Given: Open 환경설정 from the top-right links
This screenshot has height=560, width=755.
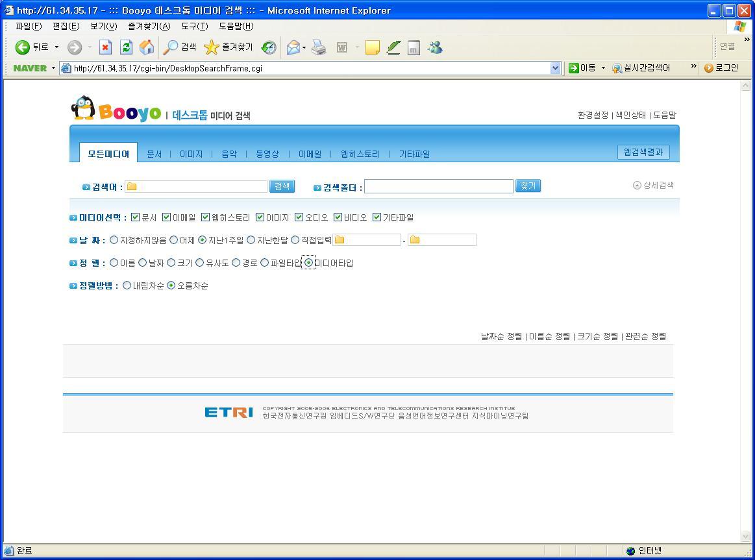Looking at the screenshot, I should point(592,115).
